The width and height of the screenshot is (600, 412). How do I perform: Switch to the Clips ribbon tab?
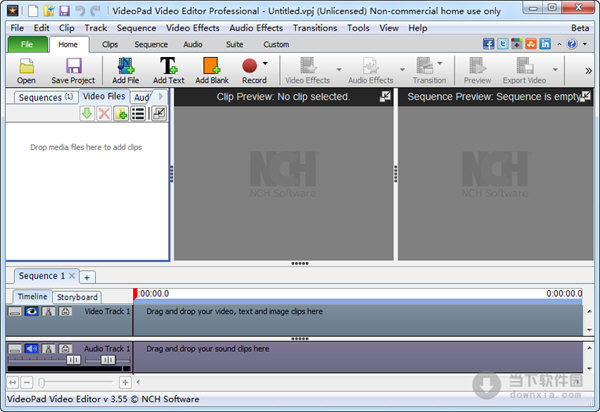(x=110, y=44)
